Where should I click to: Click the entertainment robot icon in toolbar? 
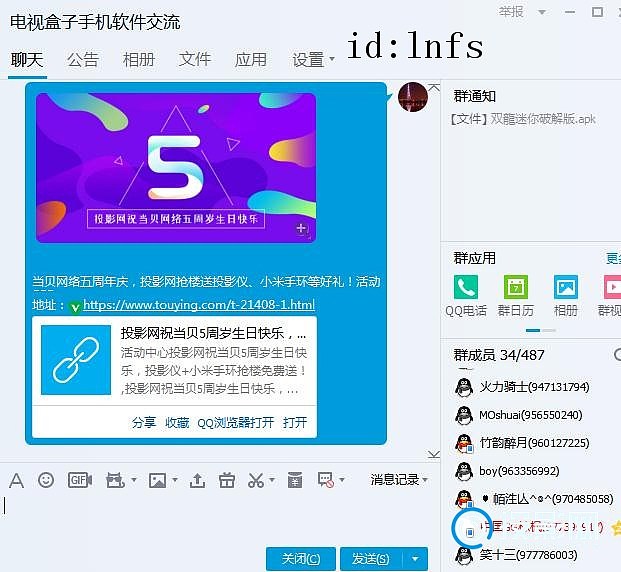(x=115, y=480)
